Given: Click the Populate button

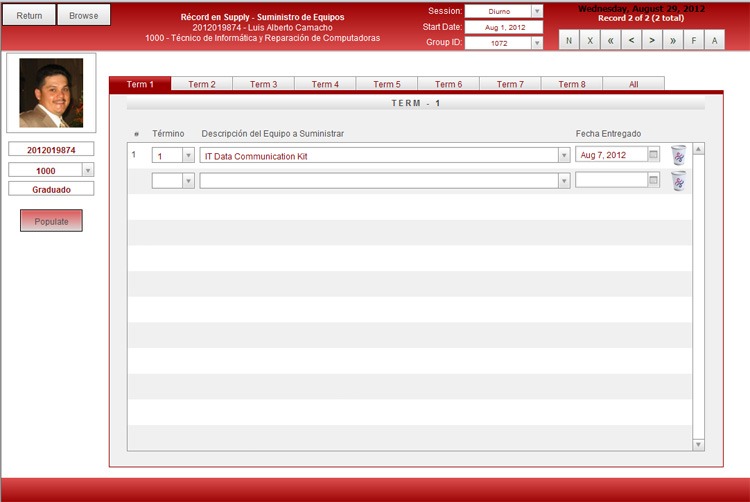Looking at the screenshot, I should pos(51,221).
